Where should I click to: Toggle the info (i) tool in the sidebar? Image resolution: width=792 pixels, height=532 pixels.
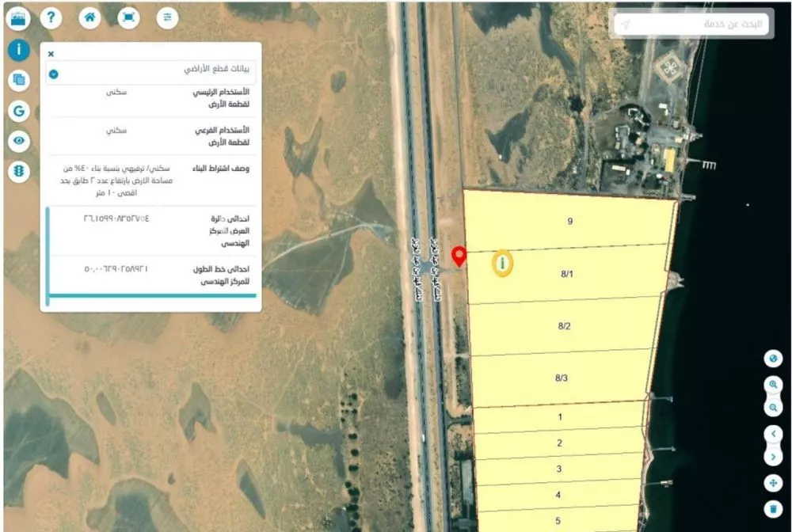(x=19, y=50)
